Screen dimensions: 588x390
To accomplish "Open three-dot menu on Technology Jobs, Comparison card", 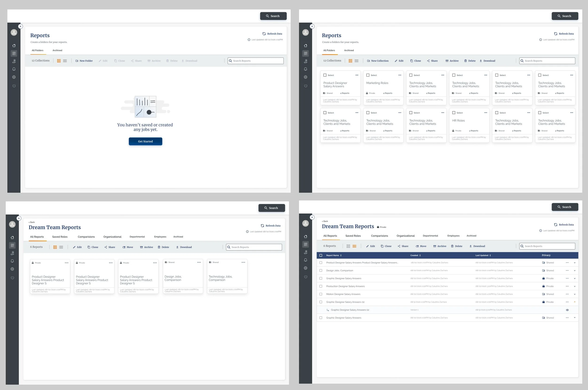I will click(243, 262).
